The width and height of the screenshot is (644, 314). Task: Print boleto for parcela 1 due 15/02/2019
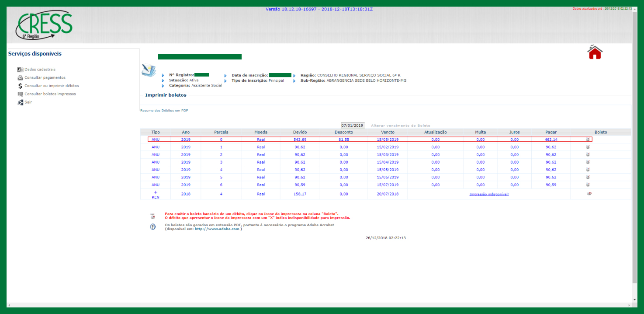(x=588, y=147)
